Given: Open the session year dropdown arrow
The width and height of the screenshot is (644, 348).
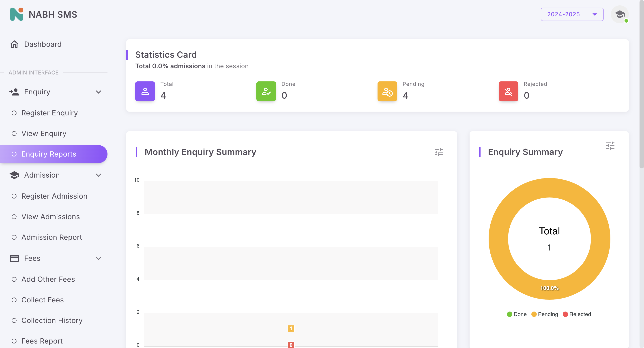Looking at the screenshot, I should point(595,15).
